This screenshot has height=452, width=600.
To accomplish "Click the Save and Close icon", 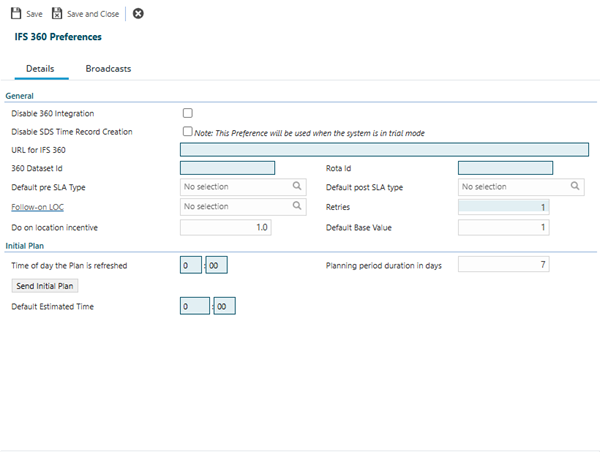I will (57, 13).
